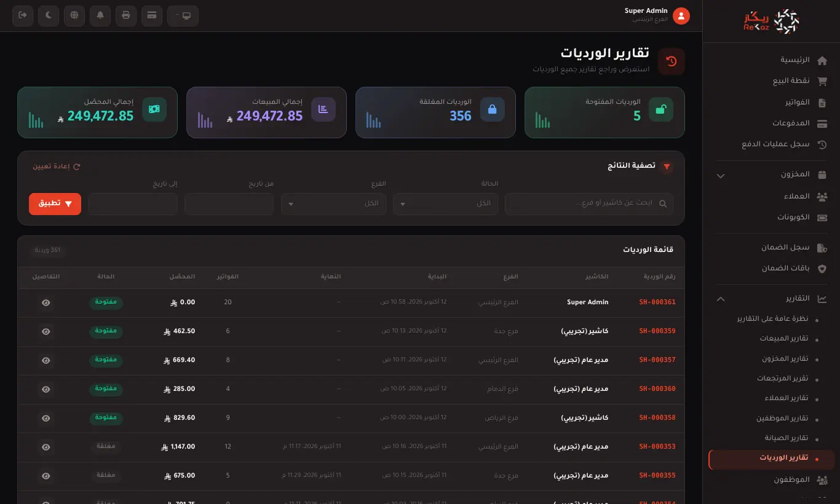Click the تطبيق apply filter button

(55, 203)
